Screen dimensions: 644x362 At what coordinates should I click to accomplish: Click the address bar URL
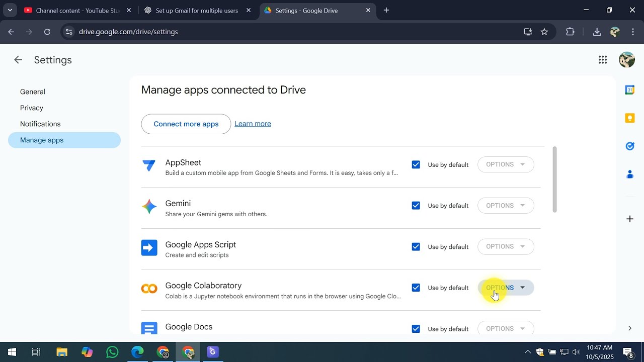[128, 32]
